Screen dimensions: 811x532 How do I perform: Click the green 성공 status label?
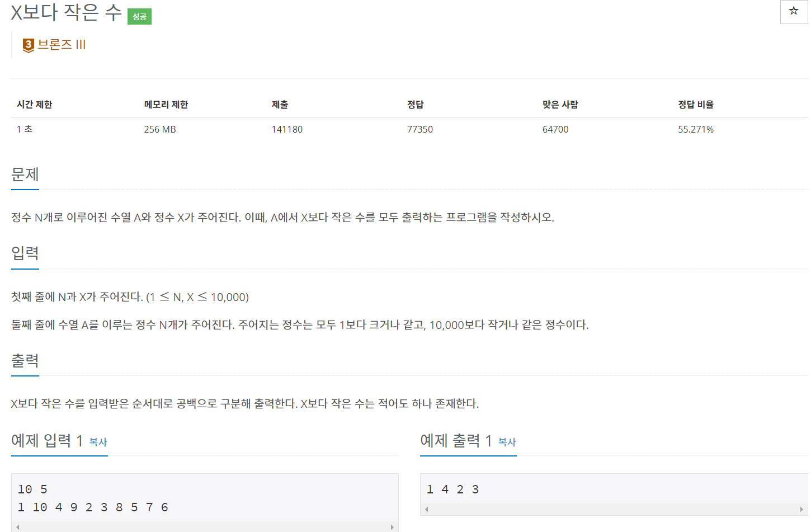(139, 16)
